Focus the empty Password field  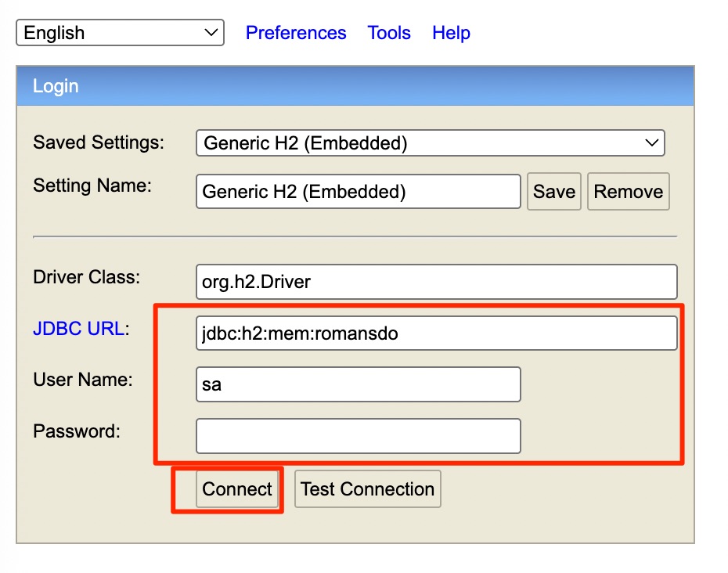pyautogui.click(x=358, y=436)
